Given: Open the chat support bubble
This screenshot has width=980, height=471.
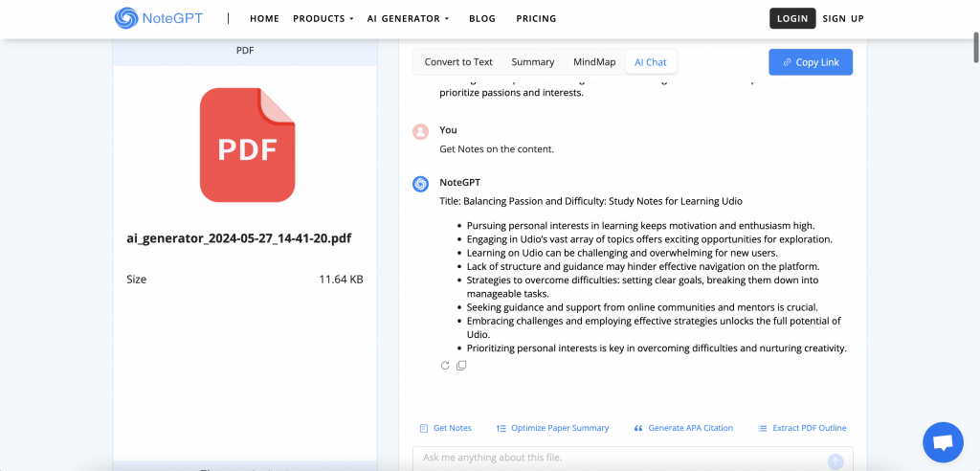Looking at the screenshot, I should coord(943,442).
